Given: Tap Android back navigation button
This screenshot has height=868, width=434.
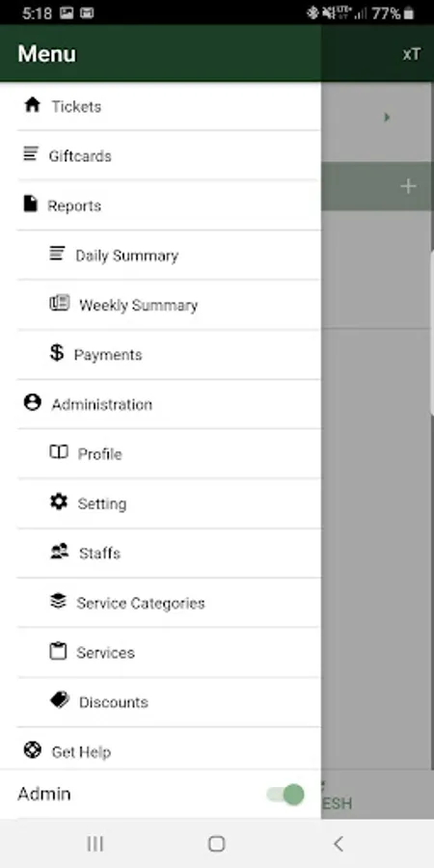Looking at the screenshot, I should click(339, 844).
